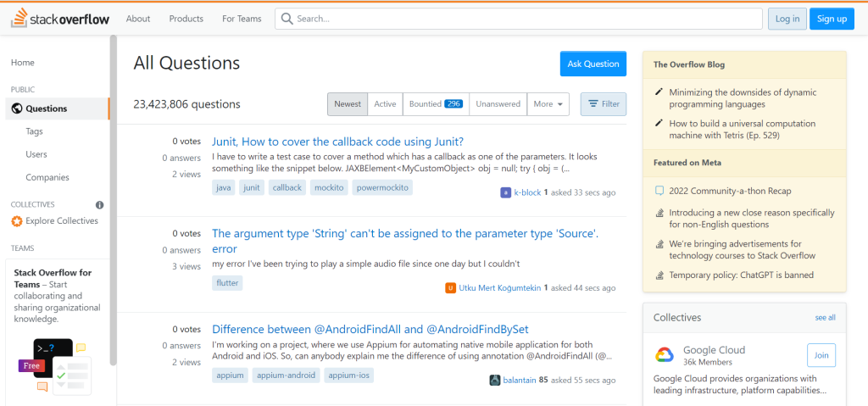This screenshot has height=406, width=868.
Task: Click pencil icon beside universal computation machine
Action: tap(659, 124)
